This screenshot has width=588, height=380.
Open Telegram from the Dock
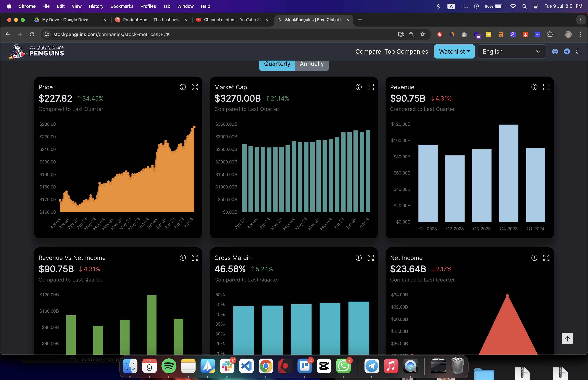tap(372, 366)
